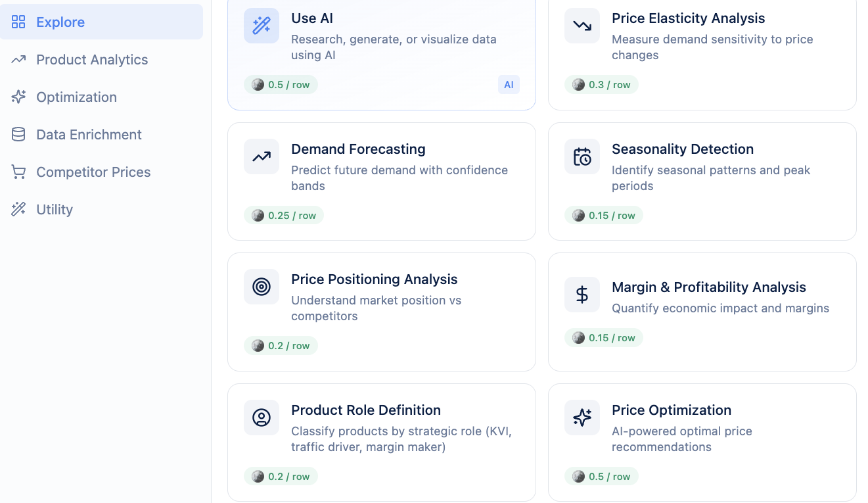This screenshot has width=868, height=503.
Task: Click the Explore grid icon in the sidebar
Action: (18, 22)
